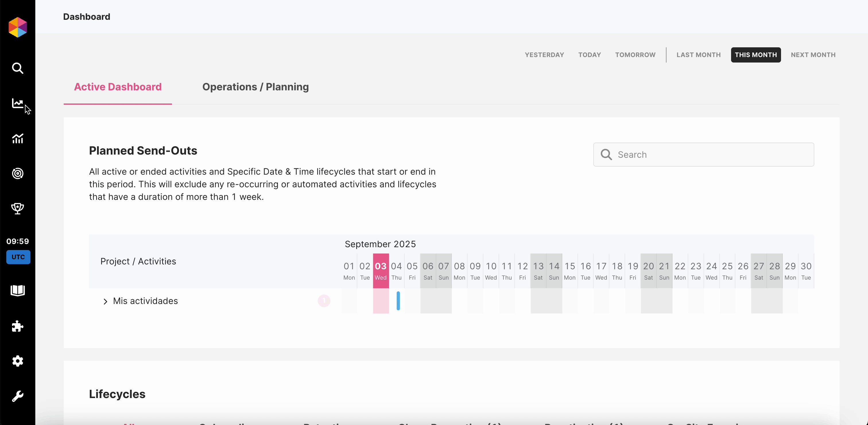The image size is (868, 425).
Task: Open the target audience icon
Action: click(18, 173)
